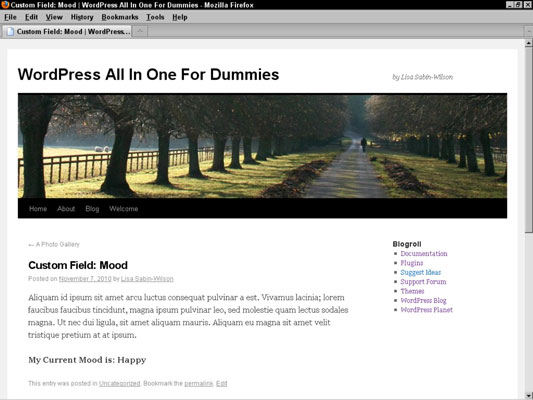Click the Edit link below the post
Screen dimensions: 533x400
(x=222, y=383)
